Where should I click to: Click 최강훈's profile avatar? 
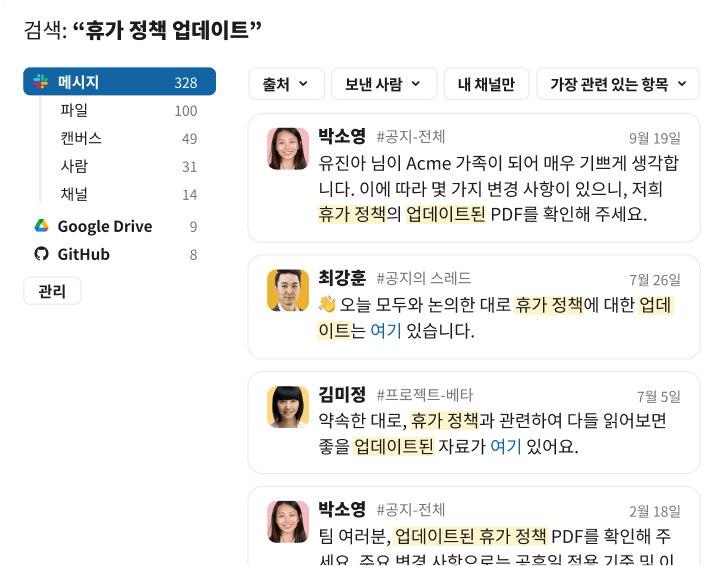(288, 290)
